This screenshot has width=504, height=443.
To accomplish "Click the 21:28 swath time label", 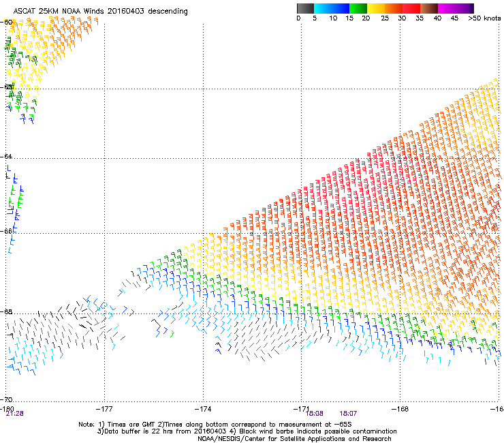I will (x=15, y=414).
